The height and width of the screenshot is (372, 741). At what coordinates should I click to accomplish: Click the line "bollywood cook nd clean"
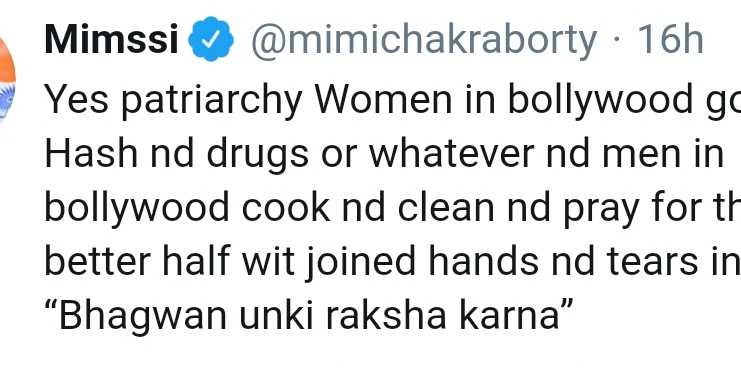(393, 208)
